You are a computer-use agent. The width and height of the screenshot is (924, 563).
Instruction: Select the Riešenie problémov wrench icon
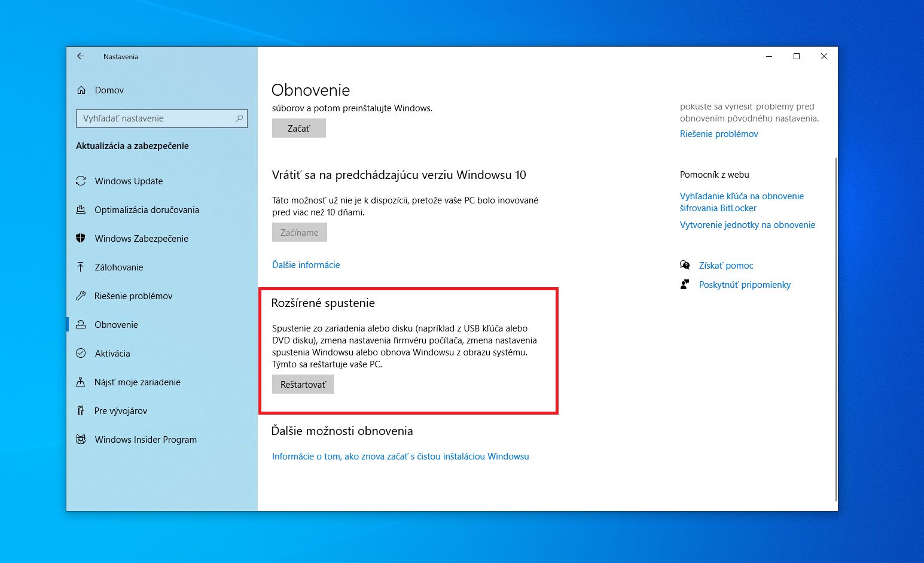pyautogui.click(x=81, y=296)
